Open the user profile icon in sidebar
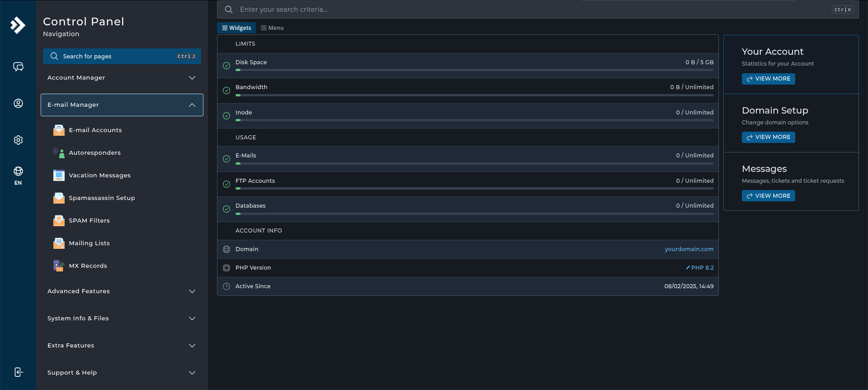This screenshot has height=390, width=868. click(x=18, y=104)
